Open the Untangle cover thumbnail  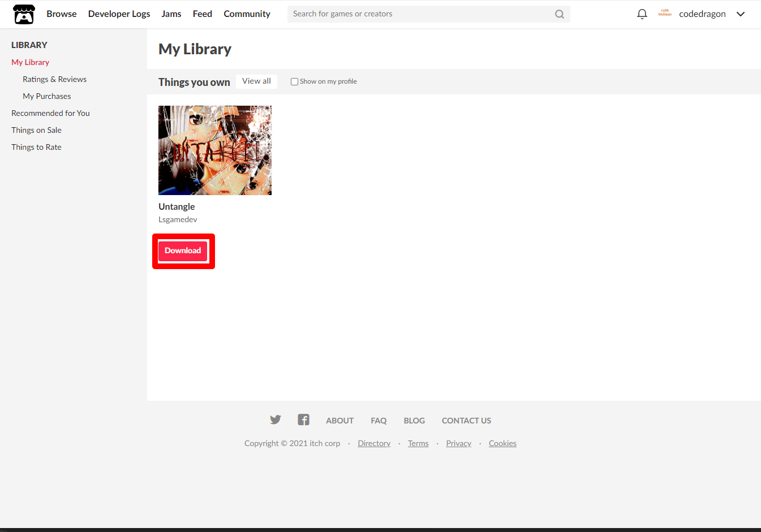pos(215,150)
